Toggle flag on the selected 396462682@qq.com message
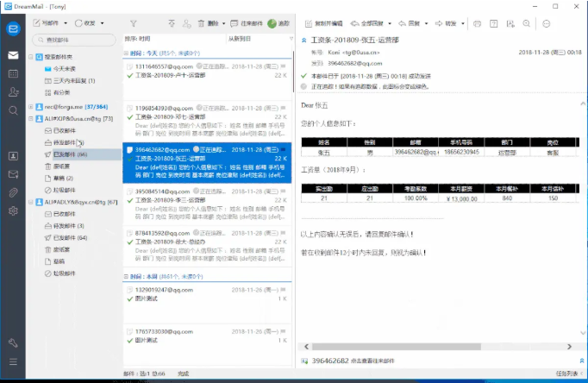Image resolution: width=588 pixels, height=383 pixels. (x=283, y=149)
